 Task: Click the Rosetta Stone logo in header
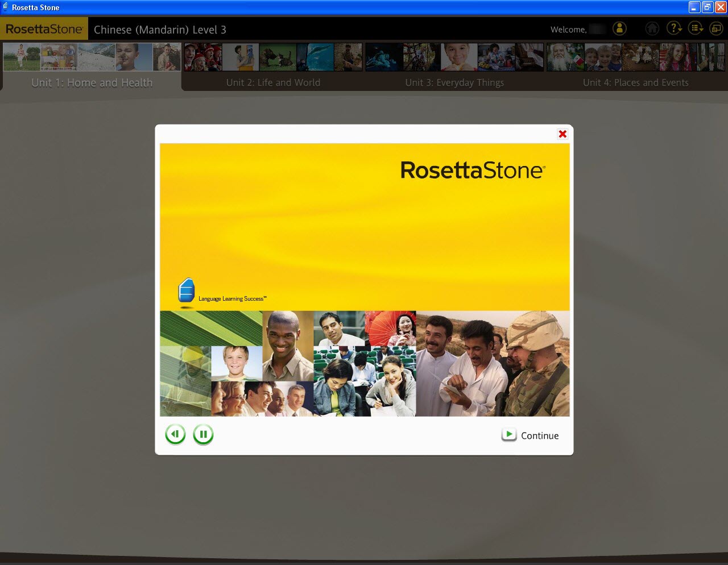pos(44,29)
